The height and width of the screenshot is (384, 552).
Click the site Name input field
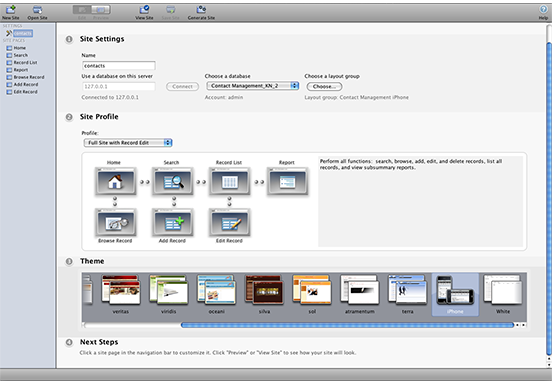(x=119, y=65)
